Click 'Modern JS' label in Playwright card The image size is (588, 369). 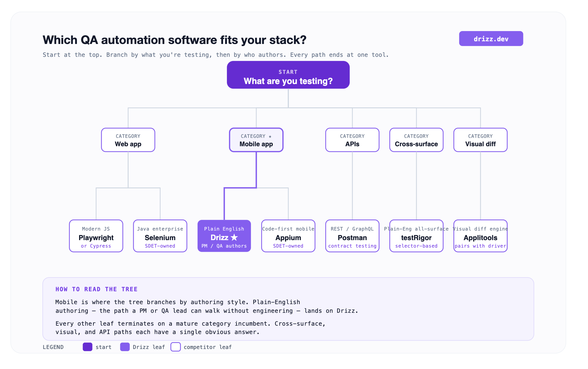point(96,229)
